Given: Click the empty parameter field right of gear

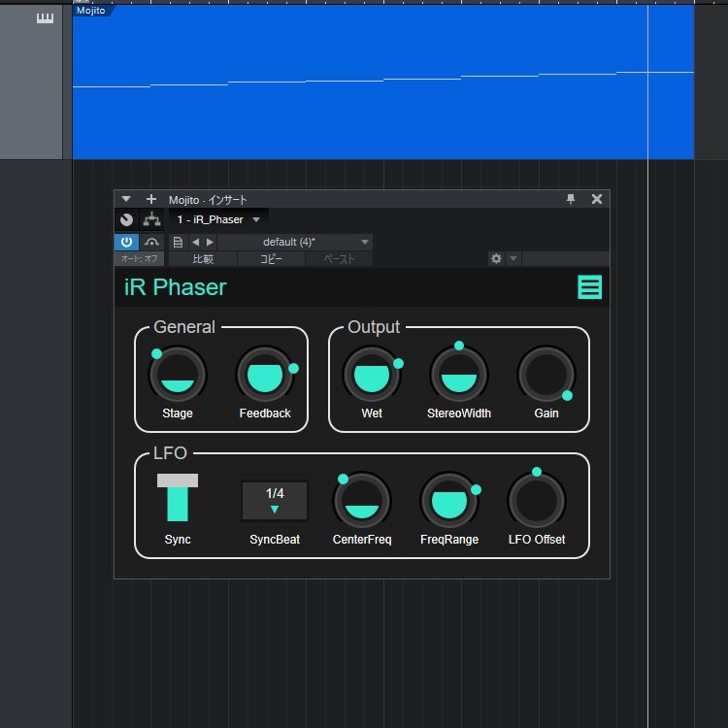Looking at the screenshot, I should (x=566, y=258).
